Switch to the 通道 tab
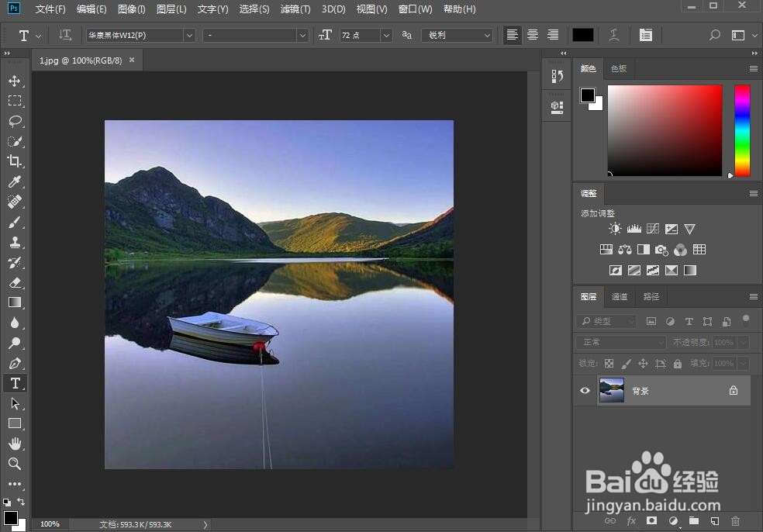The image size is (763, 532). point(619,296)
